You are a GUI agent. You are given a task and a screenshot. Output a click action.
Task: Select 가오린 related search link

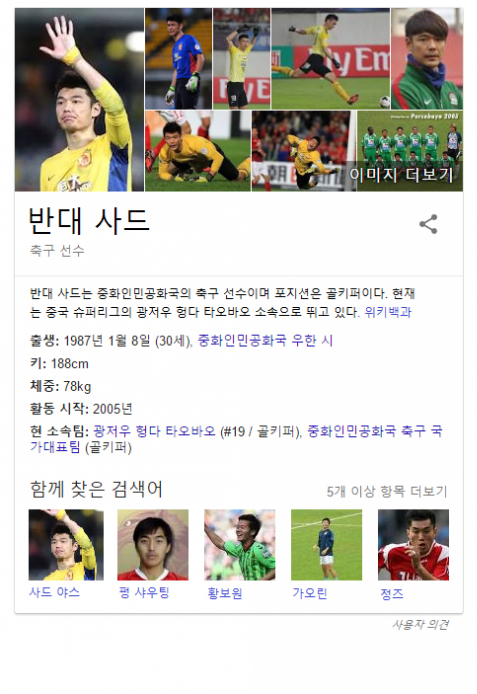[309, 593]
